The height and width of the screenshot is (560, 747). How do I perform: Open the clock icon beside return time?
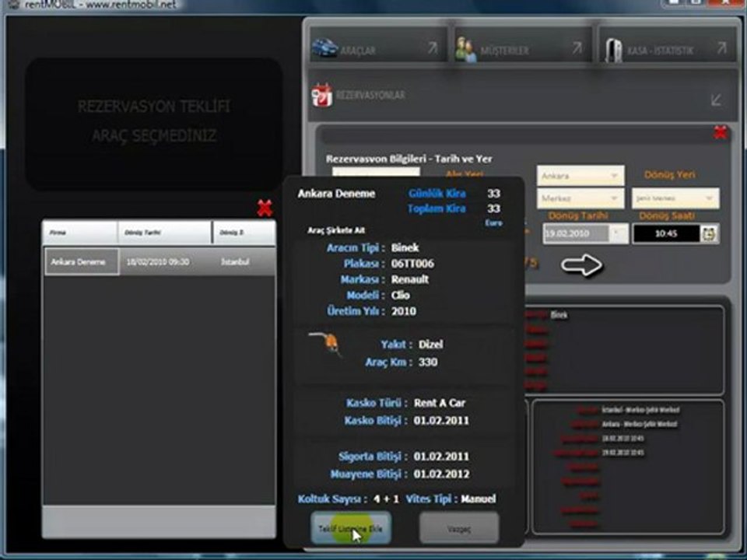coord(709,233)
